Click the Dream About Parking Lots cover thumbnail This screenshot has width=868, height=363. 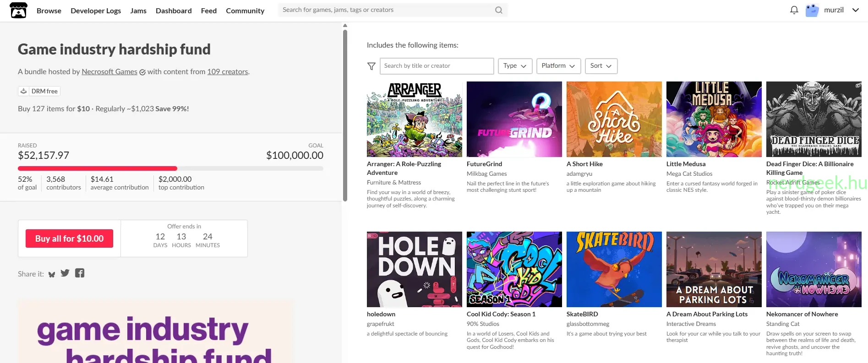point(714,269)
